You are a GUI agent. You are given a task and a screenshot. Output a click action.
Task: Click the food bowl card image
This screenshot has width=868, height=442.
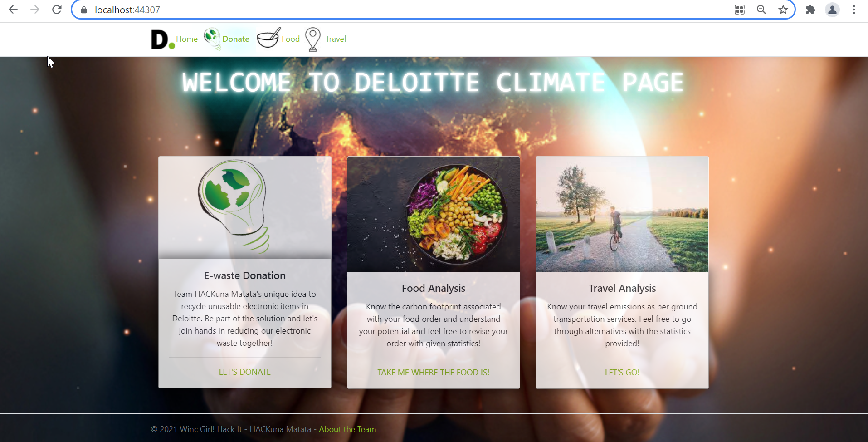click(x=434, y=214)
